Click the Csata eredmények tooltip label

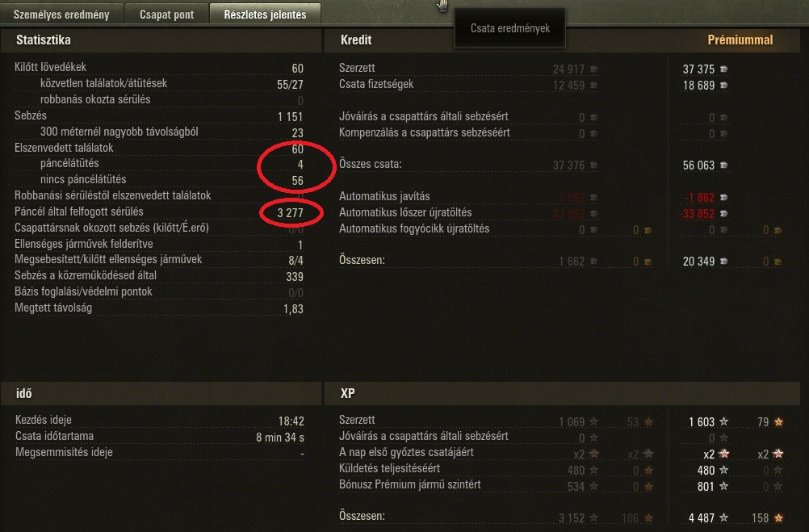[x=509, y=28]
